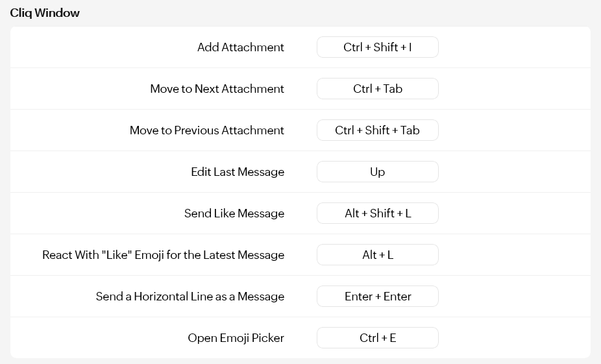Click the 'Send Like Message' label

click(234, 213)
